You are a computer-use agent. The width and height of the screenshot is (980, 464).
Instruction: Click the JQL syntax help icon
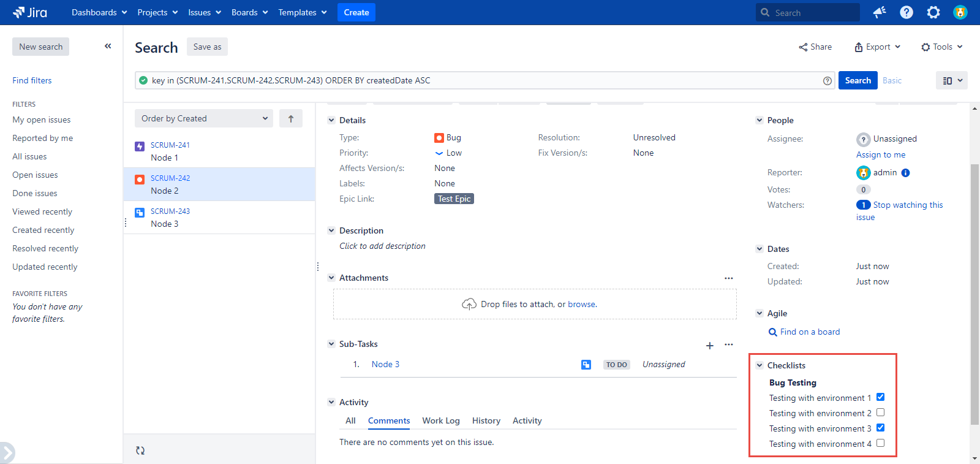827,81
